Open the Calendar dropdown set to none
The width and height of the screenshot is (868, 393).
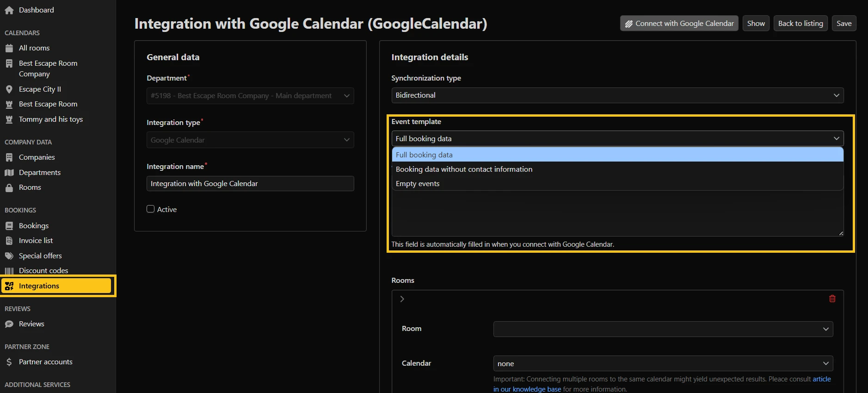pos(663,364)
